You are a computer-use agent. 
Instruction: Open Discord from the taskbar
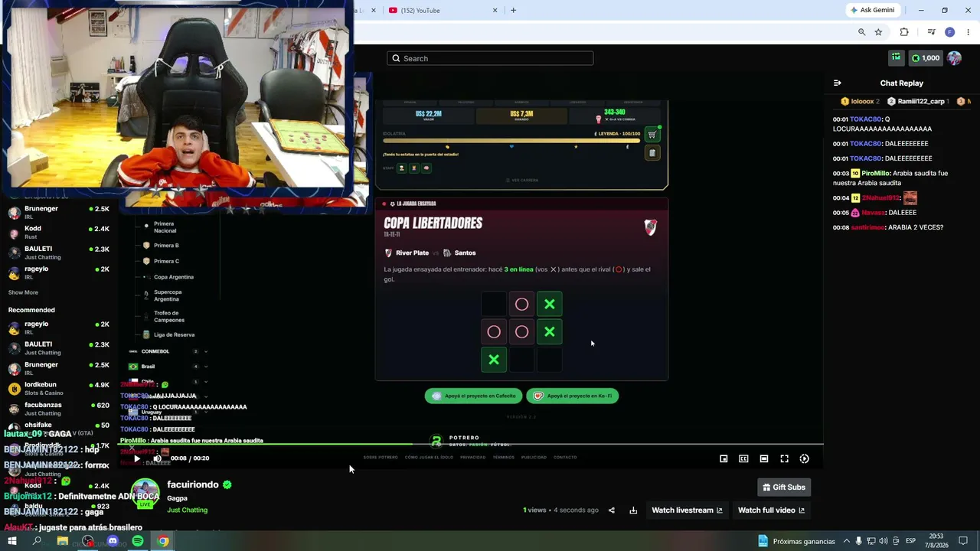click(113, 541)
